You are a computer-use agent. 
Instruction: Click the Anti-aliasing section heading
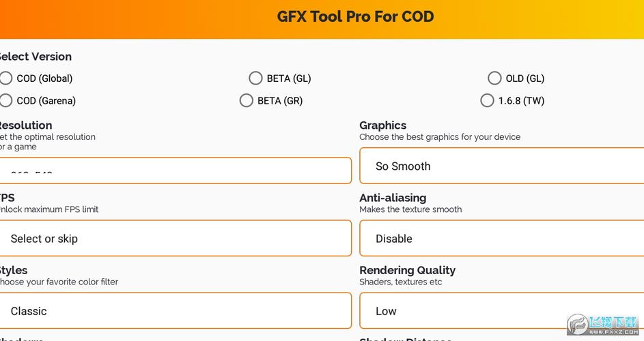click(x=393, y=198)
